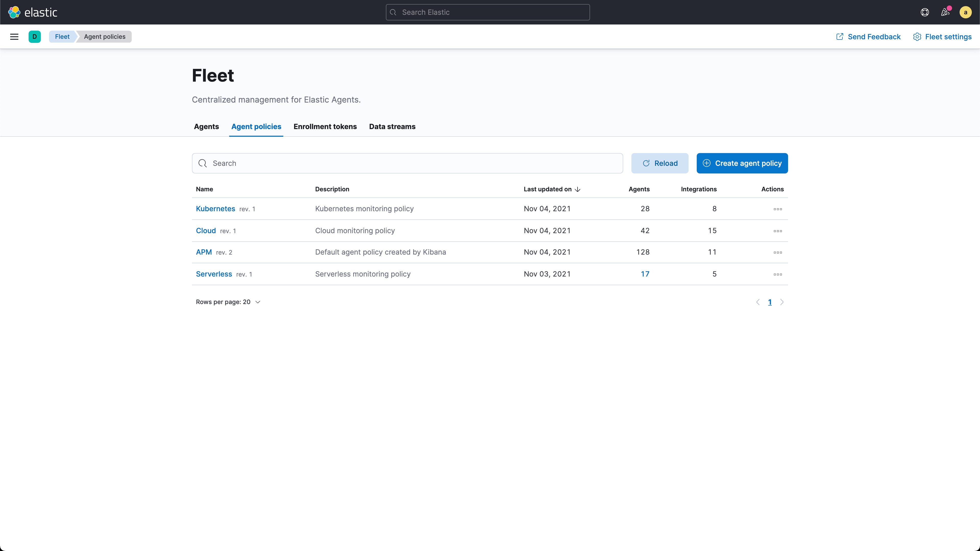Click Create agent policy button

click(742, 163)
